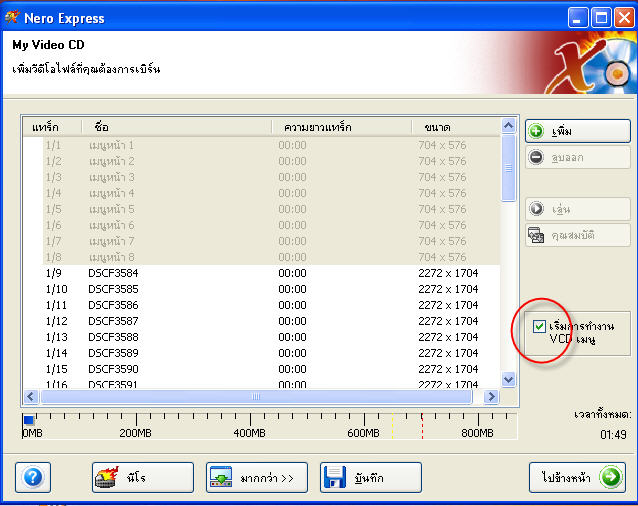This screenshot has height=506, width=638.
Task: Click the total time value 01:49
Action: point(613,435)
